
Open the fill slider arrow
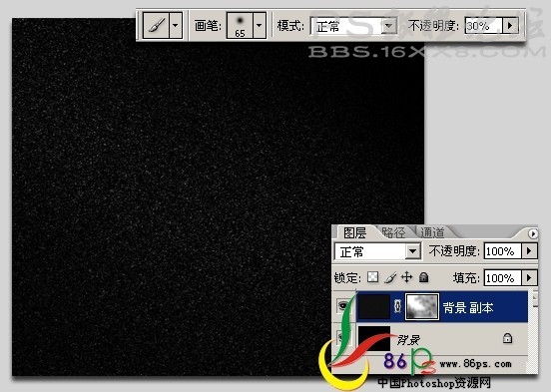(x=530, y=278)
